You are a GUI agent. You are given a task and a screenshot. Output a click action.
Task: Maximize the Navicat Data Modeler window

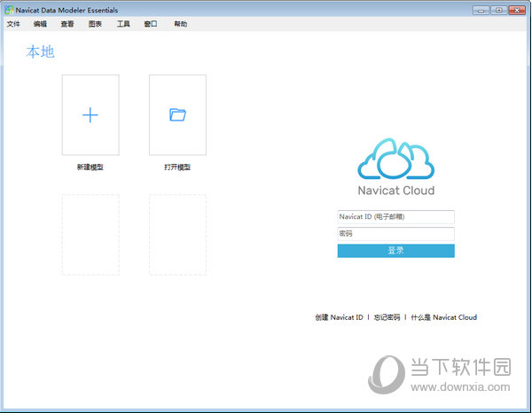coord(498,10)
